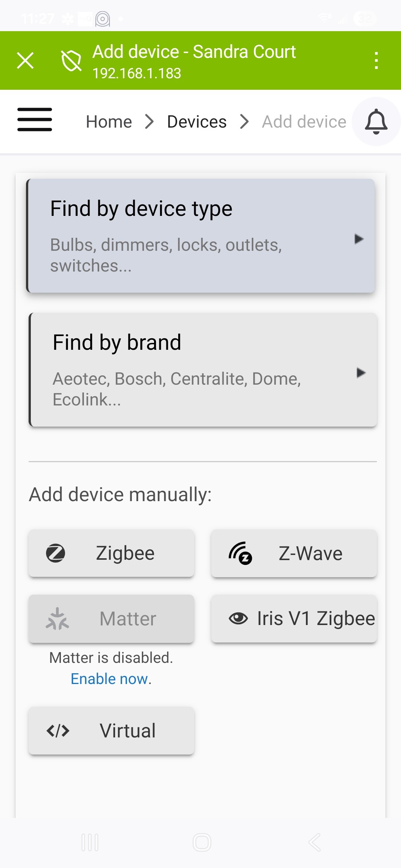Tap the shield security icon in header
401x868 pixels.
[71, 60]
